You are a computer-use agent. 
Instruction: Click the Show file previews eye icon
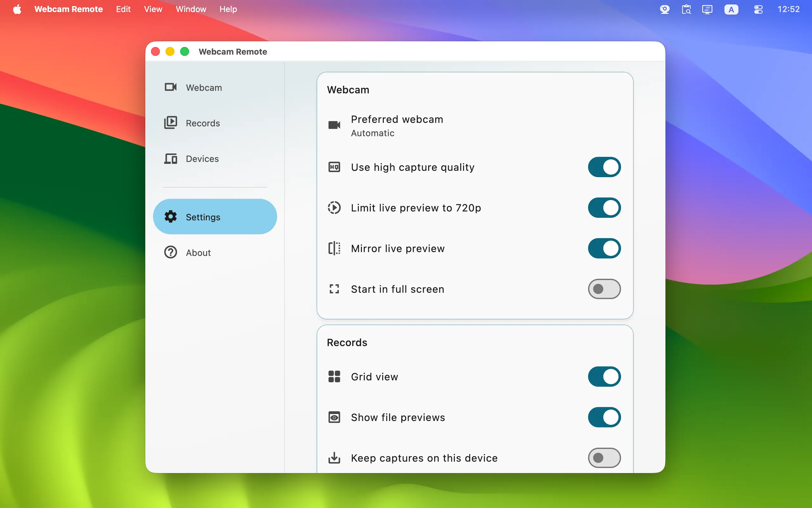334,417
